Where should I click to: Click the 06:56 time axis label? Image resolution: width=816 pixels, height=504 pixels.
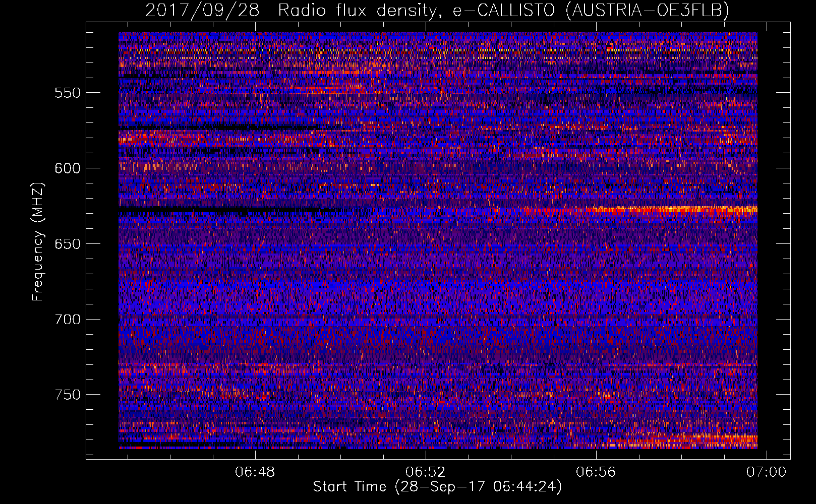coord(596,472)
